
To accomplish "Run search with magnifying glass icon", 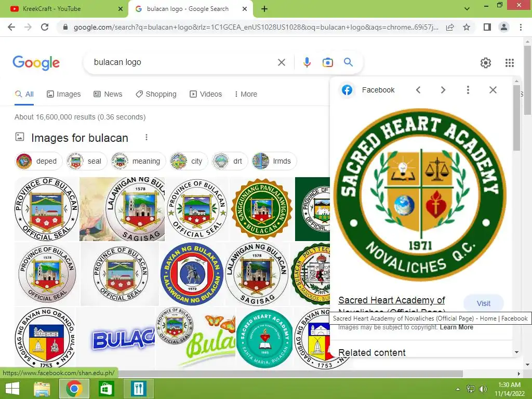I will (x=348, y=62).
